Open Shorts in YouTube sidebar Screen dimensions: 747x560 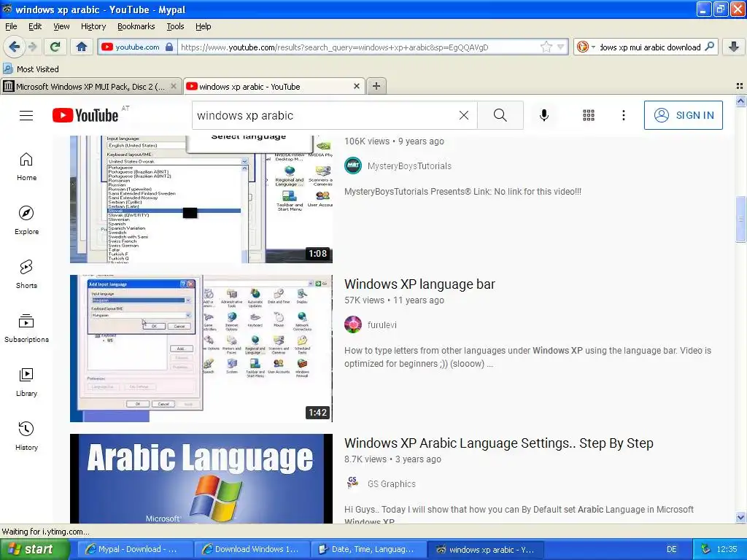(x=27, y=274)
